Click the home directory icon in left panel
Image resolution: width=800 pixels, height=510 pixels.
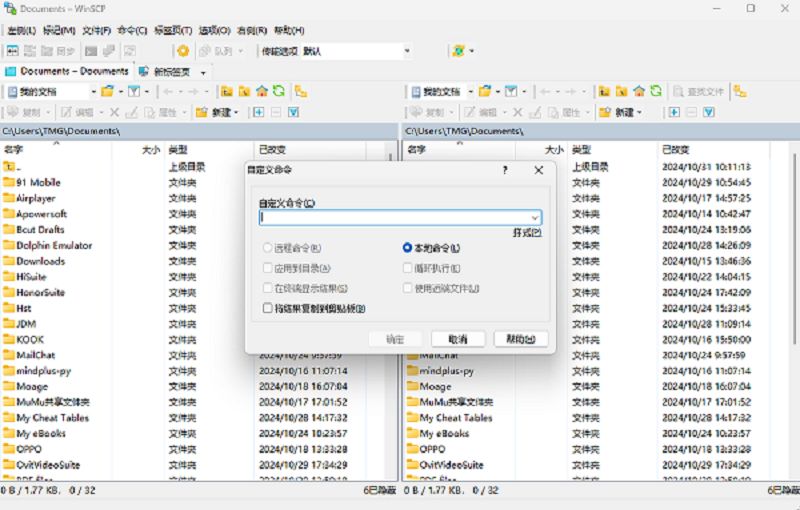coord(262,91)
